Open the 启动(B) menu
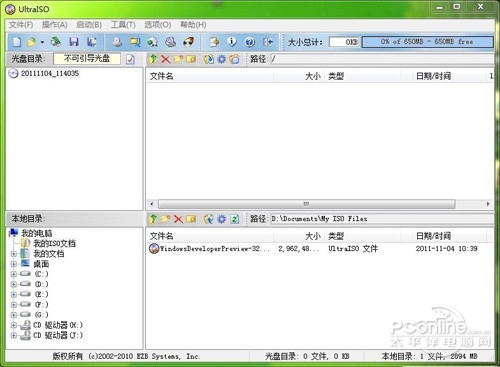 89,25
